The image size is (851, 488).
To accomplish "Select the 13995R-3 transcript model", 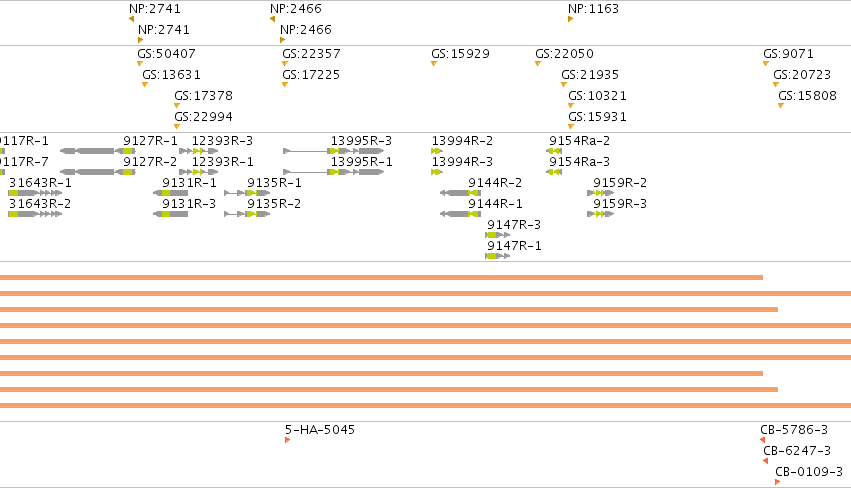I will pyautogui.click(x=334, y=151).
